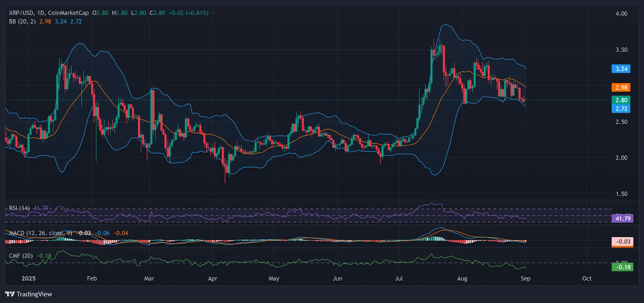This screenshot has height=303, width=644.
Task: Click the Aug time axis label
Action: coord(462,278)
